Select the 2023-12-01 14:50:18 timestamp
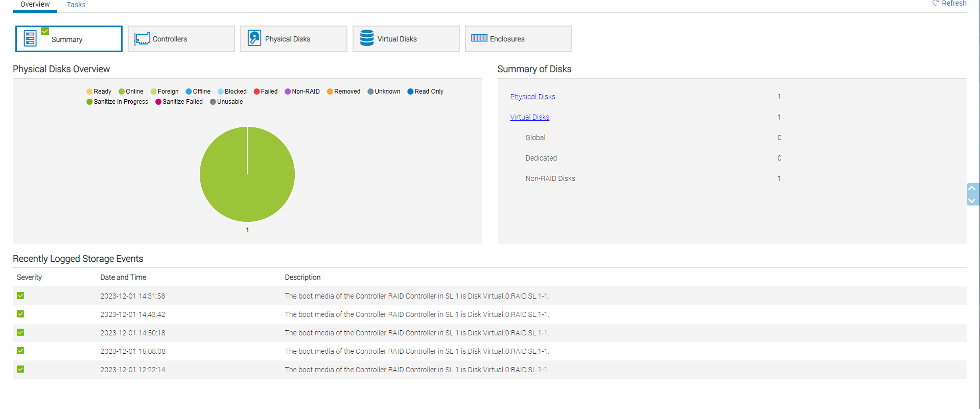The image size is (980, 409). coord(132,333)
